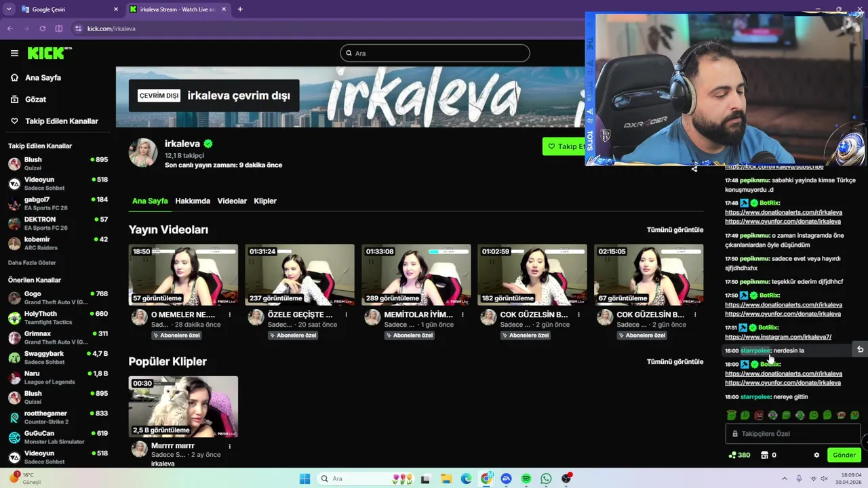The height and width of the screenshot is (488, 868).
Task: Click Daha Fazla Göster in followed channels
Action: point(32,262)
